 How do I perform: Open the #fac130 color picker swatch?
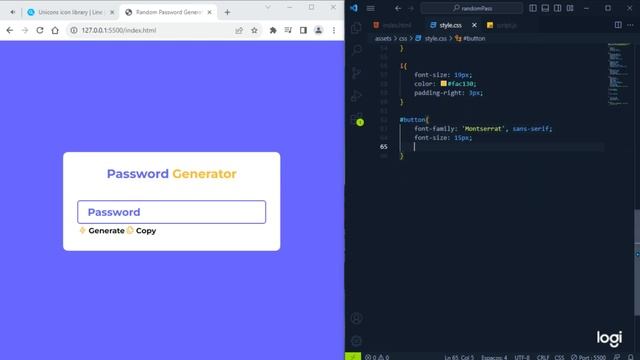(x=443, y=84)
